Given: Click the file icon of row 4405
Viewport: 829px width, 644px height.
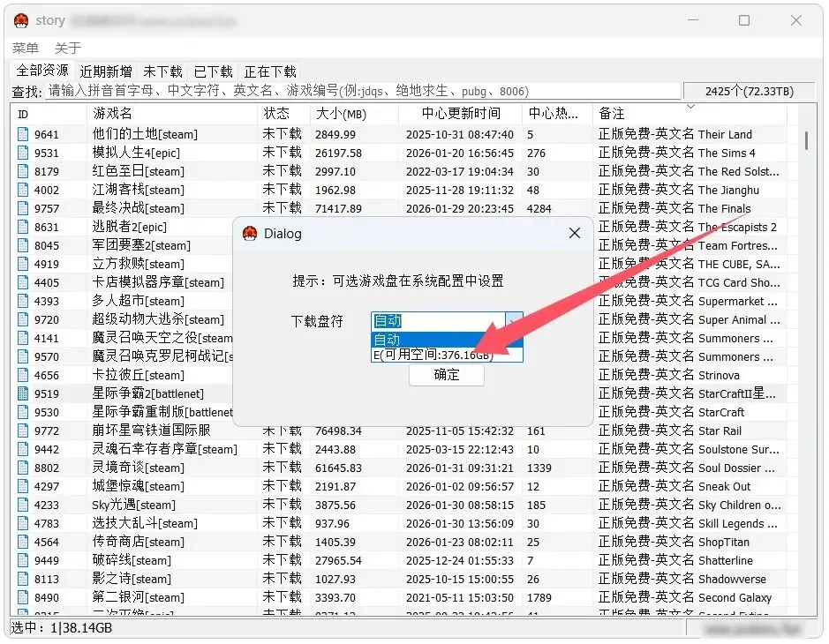Looking at the screenshot, I should 23,282.
